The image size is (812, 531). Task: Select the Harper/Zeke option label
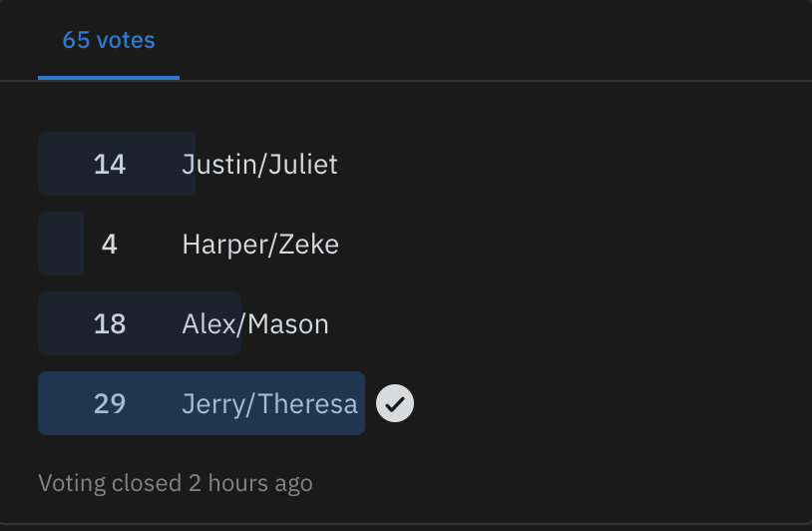coord(260,244)
